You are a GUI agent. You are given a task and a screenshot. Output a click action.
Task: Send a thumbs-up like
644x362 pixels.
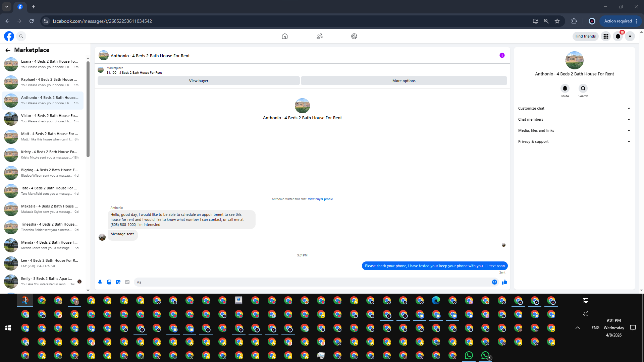tap(504, 282)
